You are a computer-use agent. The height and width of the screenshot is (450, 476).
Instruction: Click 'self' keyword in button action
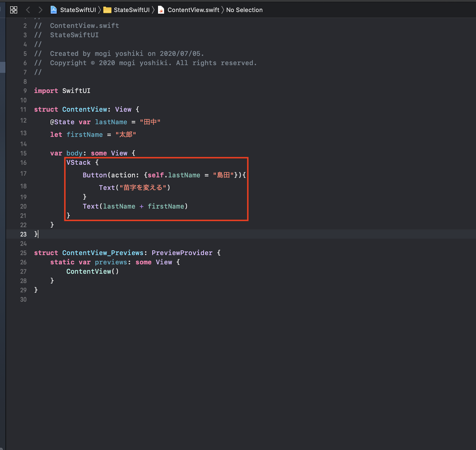pyautogui.click(x=156, y=175)
